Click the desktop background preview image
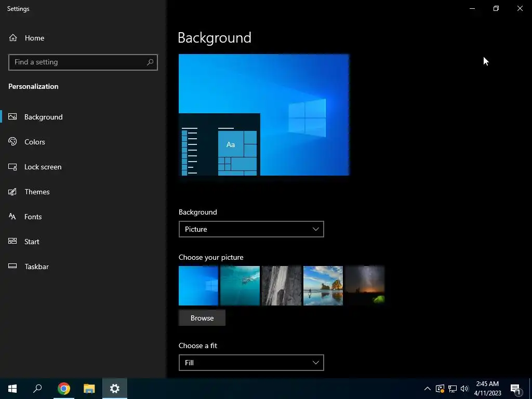532x399 pixels. 264,115
